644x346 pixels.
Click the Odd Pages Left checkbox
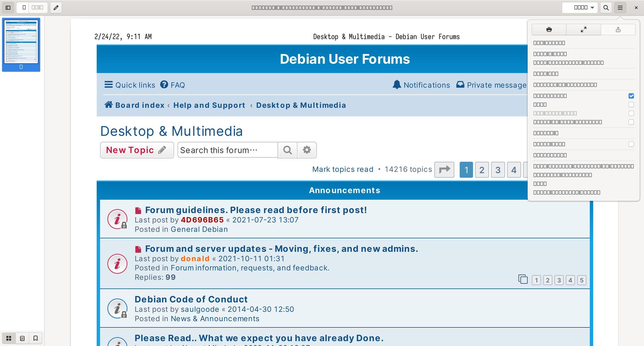631,113
